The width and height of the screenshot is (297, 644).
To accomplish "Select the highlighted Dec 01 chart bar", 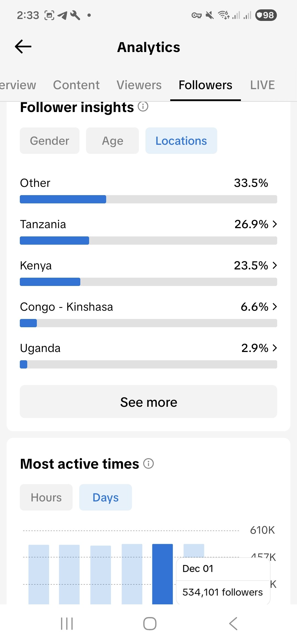I will (163, 574).
